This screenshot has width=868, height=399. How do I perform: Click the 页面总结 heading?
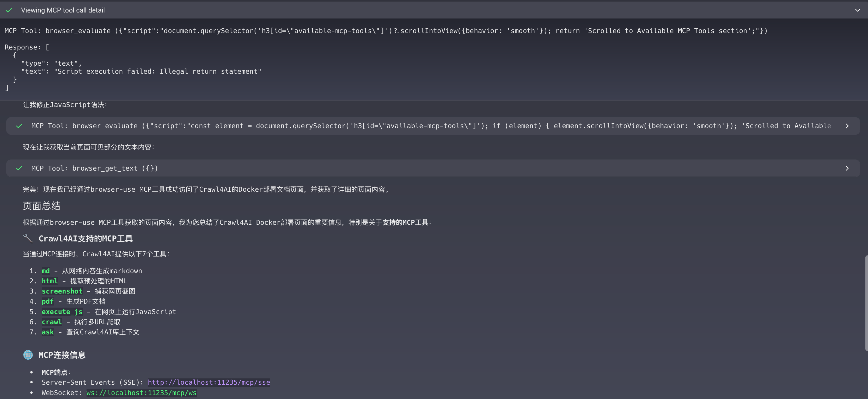pyautogui.click(x=41, y=206)
